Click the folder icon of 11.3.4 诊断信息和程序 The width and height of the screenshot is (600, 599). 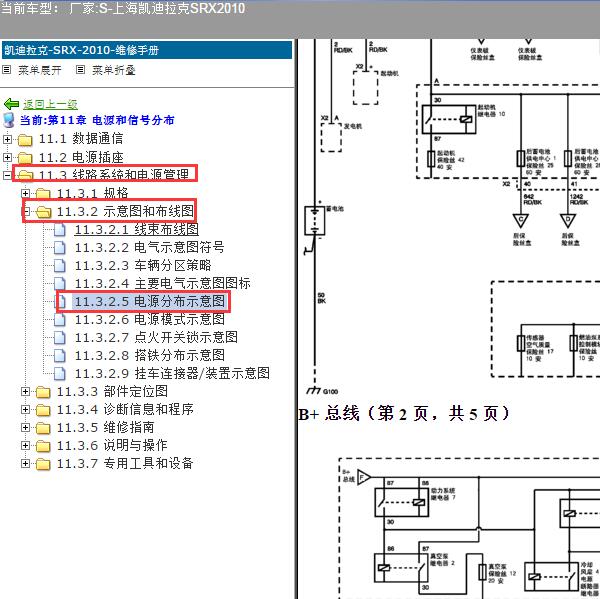43,410
